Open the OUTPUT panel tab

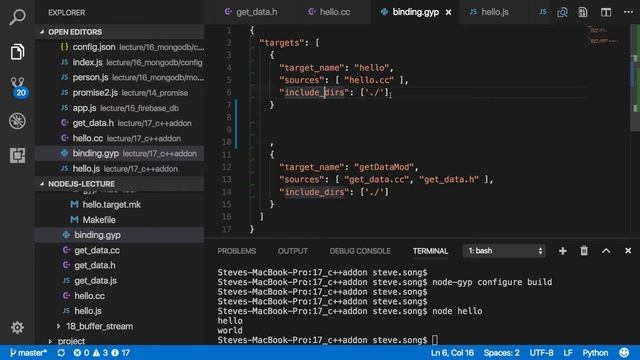tap(293, 251)
